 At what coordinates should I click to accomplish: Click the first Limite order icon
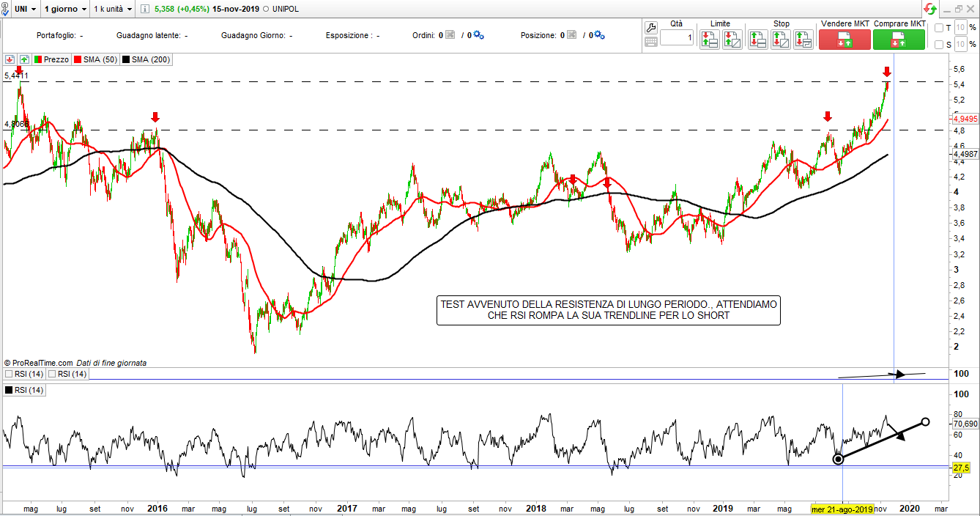point(709,40)
